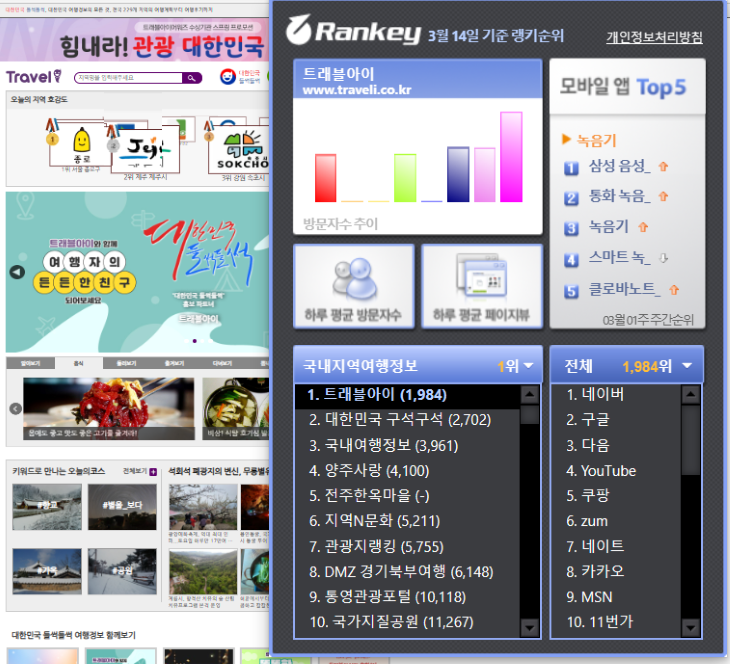Click rank 3 badge next to 녹음기

point(571,229)
